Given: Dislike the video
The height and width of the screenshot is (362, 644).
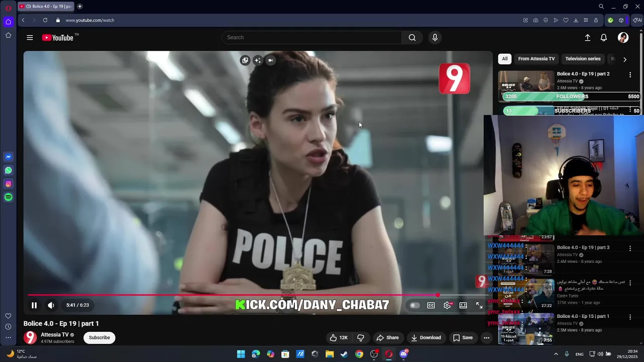Looking at the screenshot, I should coord(361,338).
